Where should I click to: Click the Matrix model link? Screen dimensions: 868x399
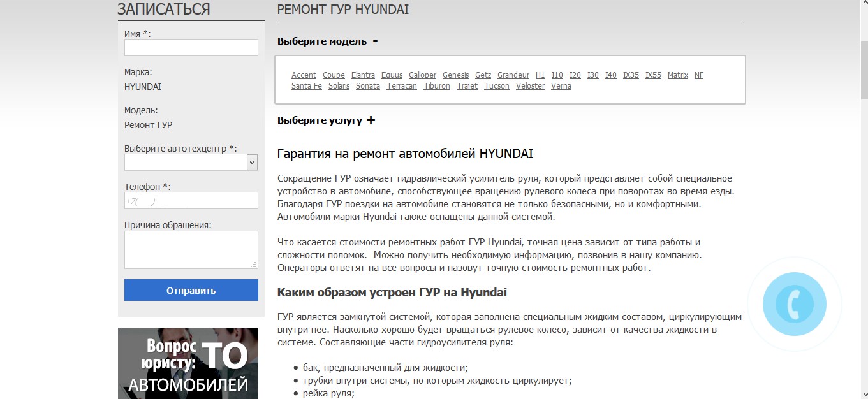pyautogui.click(x=678, y=75)
